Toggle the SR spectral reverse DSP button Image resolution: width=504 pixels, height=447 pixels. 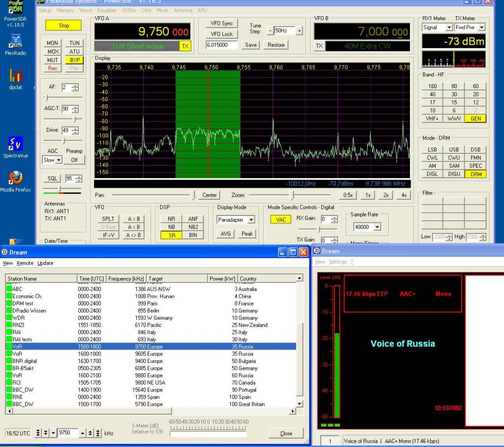coord(172,236)
